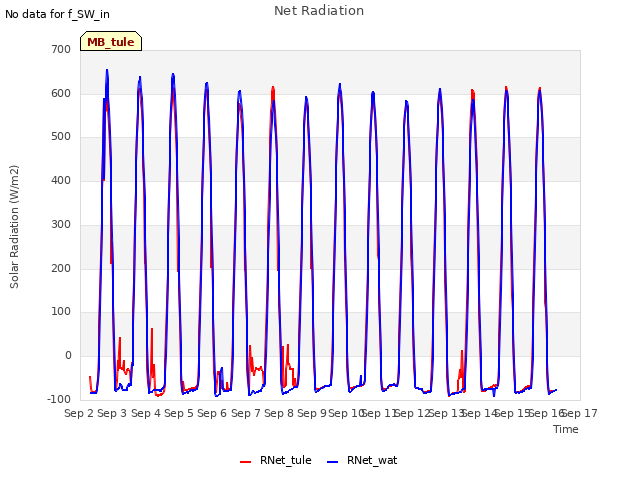Click the 100 y-axis tick label
640x480 pixels.
(x=61, y=312)
